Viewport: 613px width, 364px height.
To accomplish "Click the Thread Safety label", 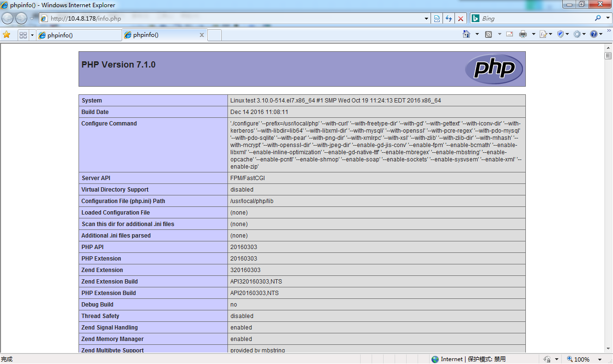I will (100, 316).
